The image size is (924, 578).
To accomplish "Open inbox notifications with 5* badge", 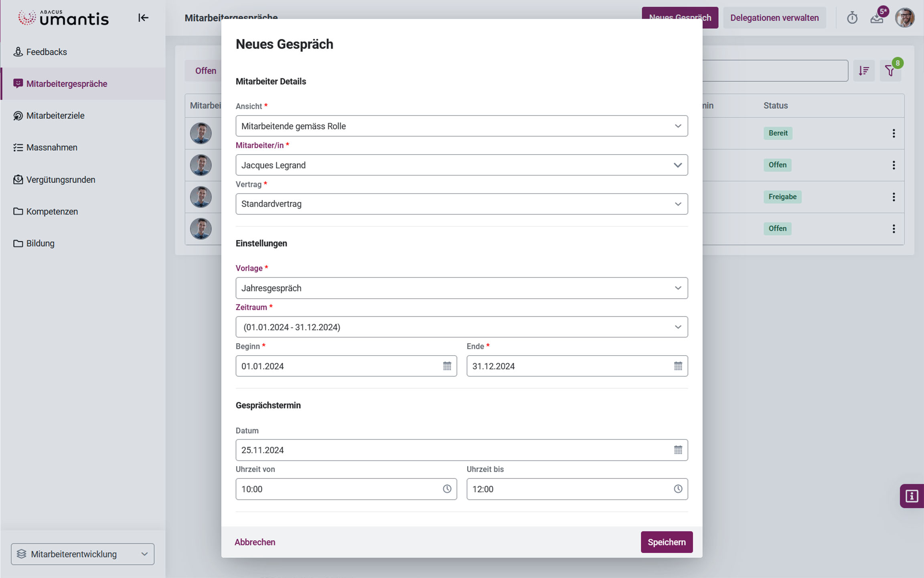I will pyautogui.click(x=877, y=18).
